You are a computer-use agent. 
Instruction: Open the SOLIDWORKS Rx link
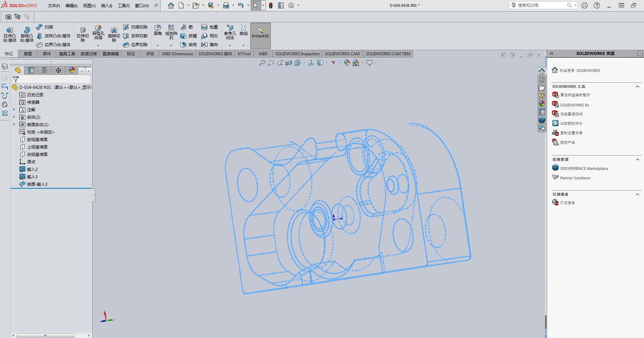pyautogui.click(x=574, y=105)
